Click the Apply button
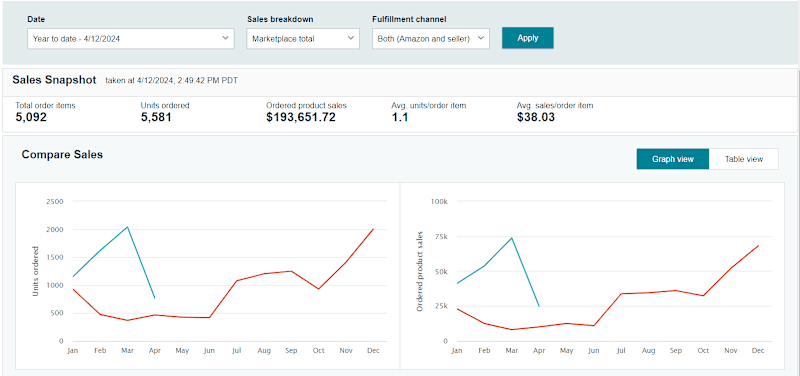This screenshot has width=800, height=376. coord(528,38)
